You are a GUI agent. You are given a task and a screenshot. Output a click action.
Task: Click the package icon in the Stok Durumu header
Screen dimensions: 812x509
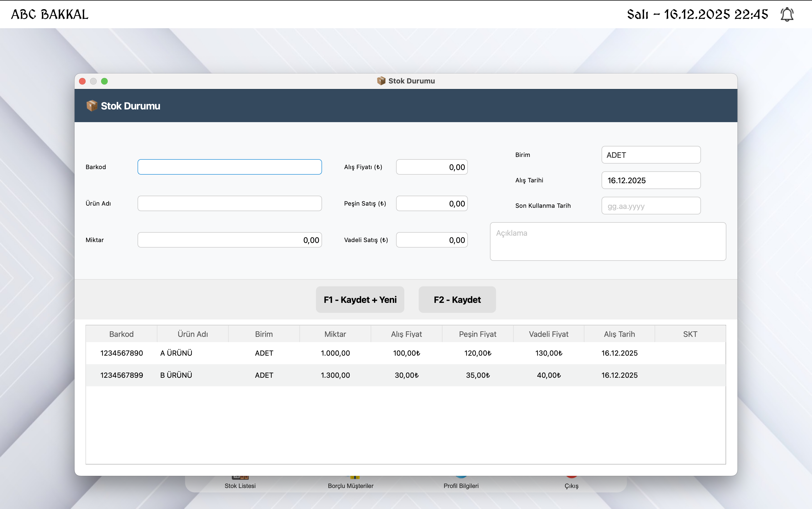click(91, 106)
